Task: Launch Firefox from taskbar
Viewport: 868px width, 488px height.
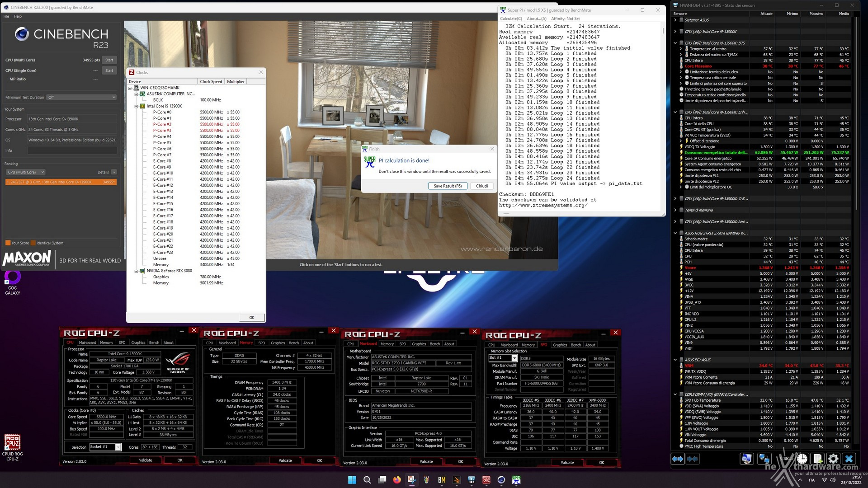Action: click(397, 480)
